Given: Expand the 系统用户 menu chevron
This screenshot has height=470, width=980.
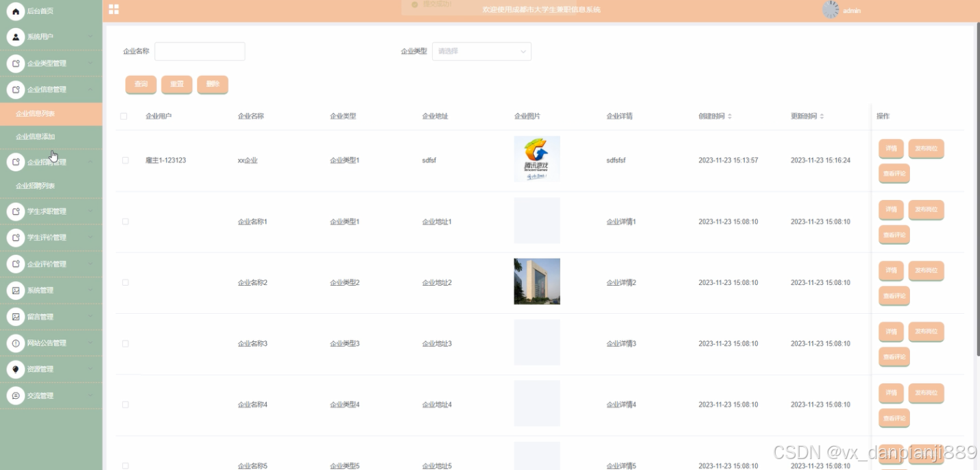Looking at the screenshot, I should pyautogui.click(x=91, y=37).
